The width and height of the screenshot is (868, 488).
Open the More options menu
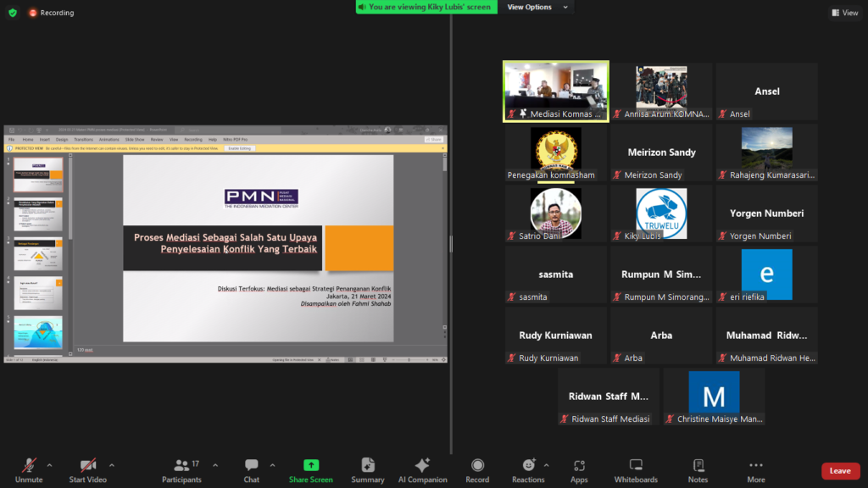[756, 471]
